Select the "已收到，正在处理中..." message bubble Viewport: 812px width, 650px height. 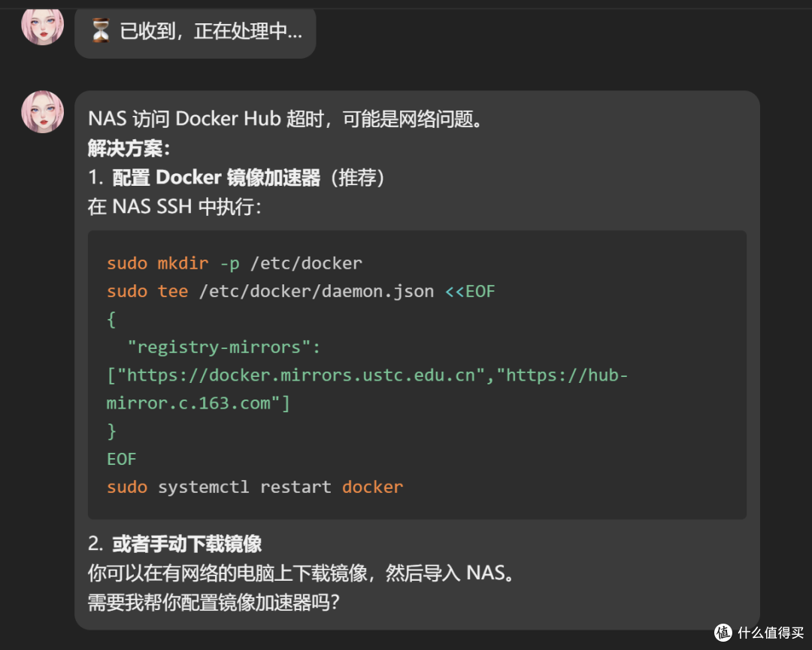click(195, 32)
